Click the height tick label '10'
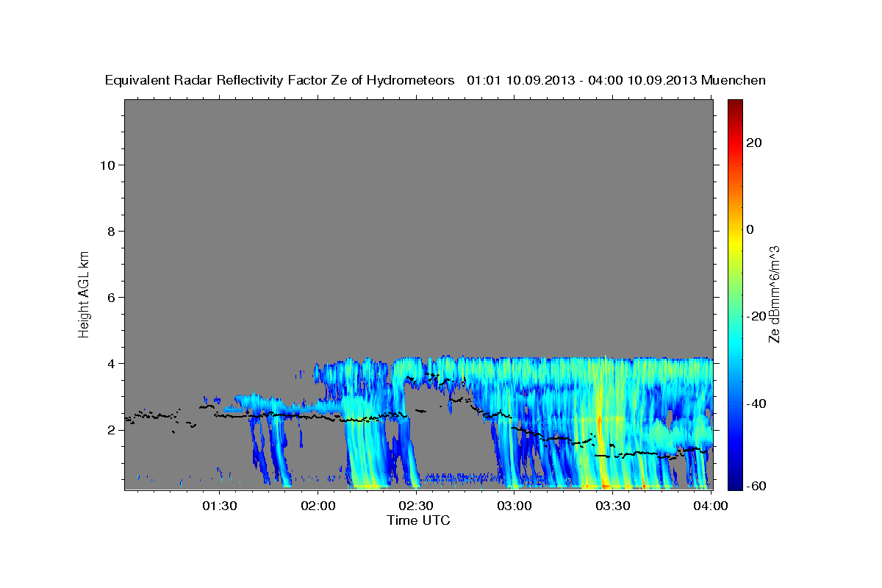The height and width of the screenshot is (588, 882). [x=108, y=165]
